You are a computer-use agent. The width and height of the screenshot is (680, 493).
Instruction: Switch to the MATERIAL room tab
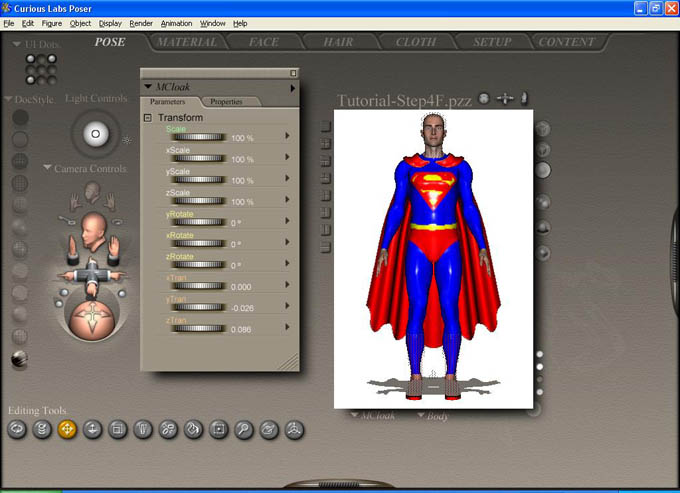187,42
